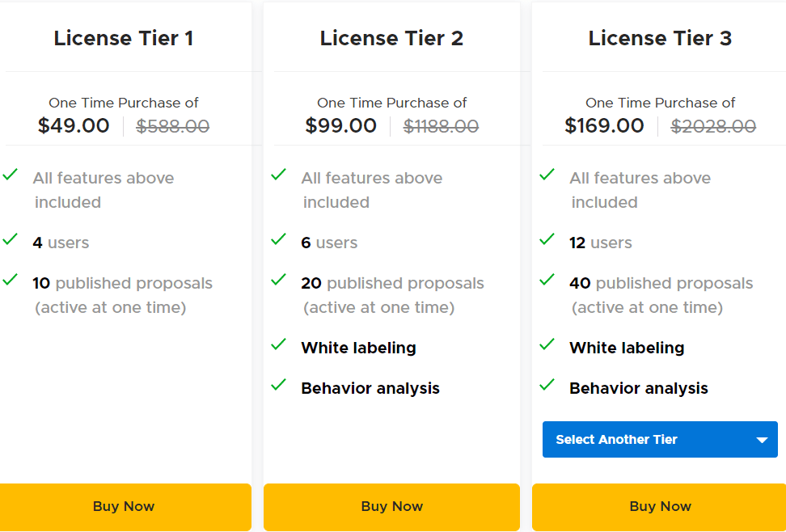This screenshot has height=532, width=786.
Task: Click the checkmark next to '20 published proposals'
Action: coord(280,280)
